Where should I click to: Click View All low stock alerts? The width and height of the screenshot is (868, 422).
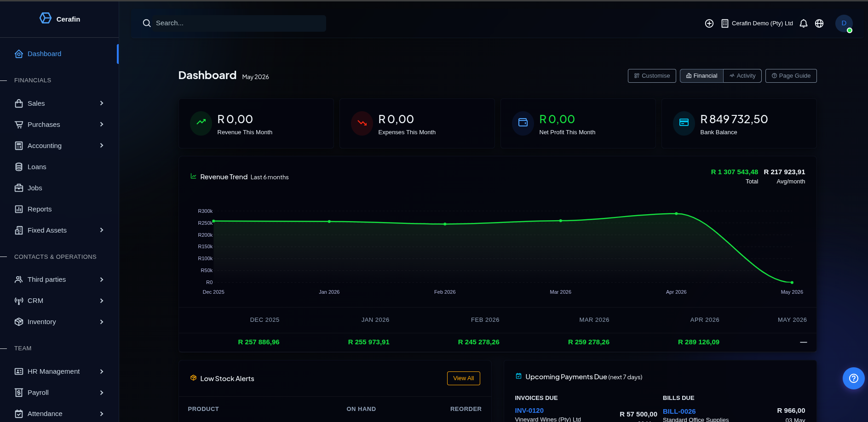[464, 378]
